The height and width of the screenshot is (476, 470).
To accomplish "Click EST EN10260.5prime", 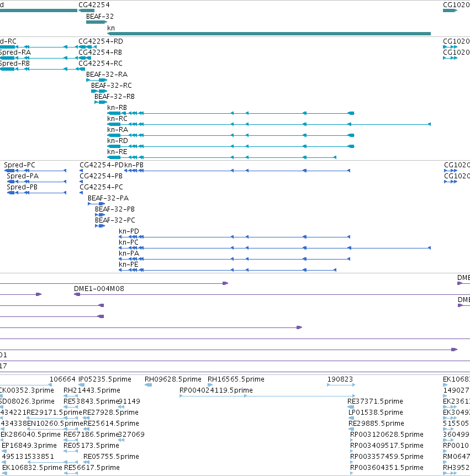I will click(55, 424).
